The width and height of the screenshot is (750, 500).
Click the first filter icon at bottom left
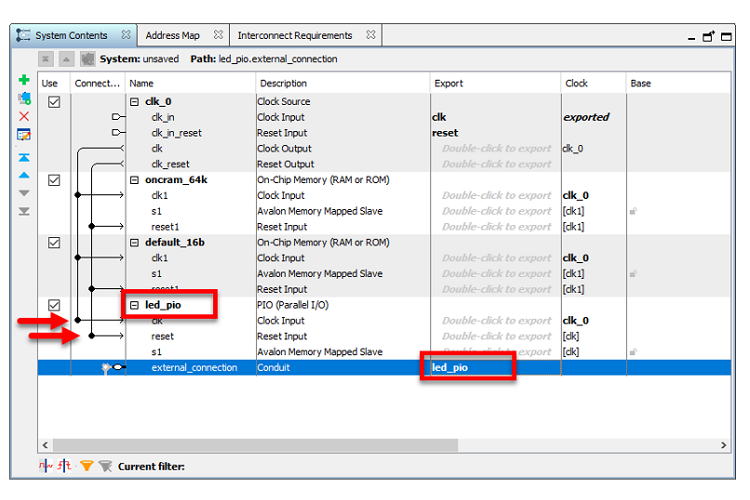tap(46, 466)
